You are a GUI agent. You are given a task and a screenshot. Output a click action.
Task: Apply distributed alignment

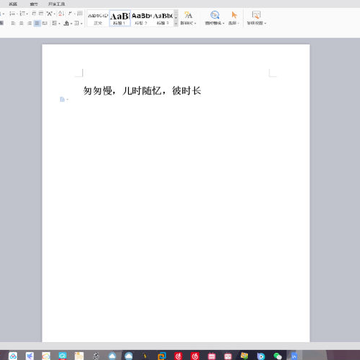[x=45, y=23]
